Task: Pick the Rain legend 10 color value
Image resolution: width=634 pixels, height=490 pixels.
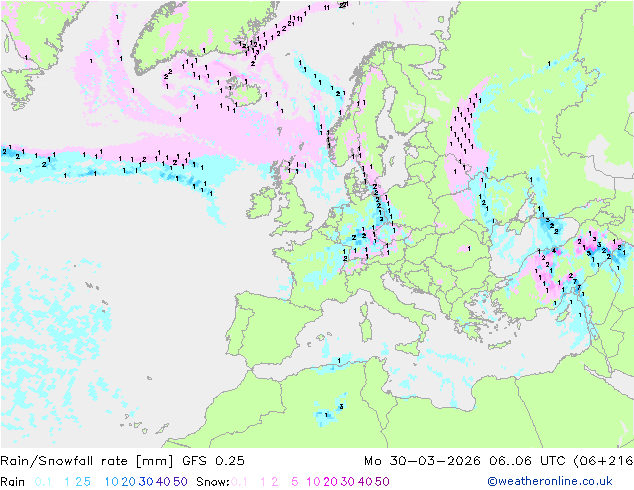Action: click(x=112, y=482)
